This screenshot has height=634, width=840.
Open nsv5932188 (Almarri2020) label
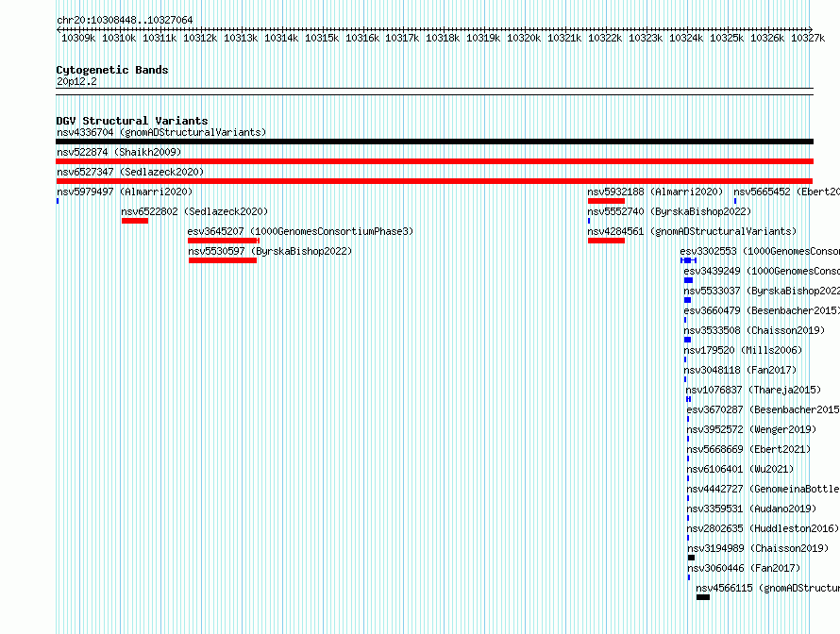pos(655,192)
